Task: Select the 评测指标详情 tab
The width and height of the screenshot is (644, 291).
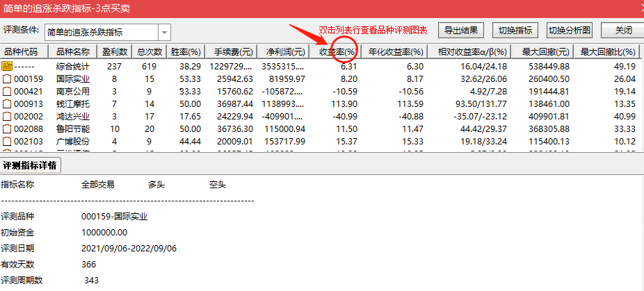Action: 31,165
